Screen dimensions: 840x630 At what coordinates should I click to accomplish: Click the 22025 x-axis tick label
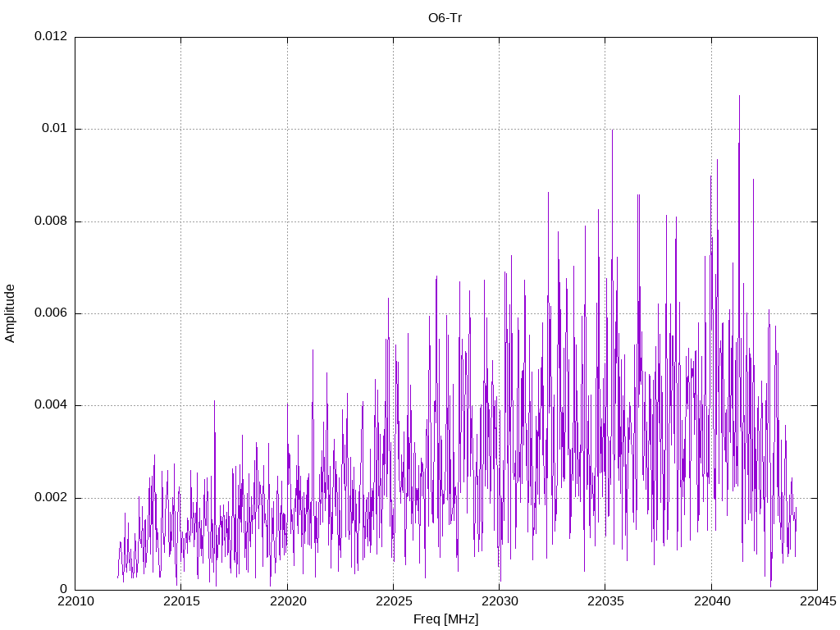tap(395, 601)
